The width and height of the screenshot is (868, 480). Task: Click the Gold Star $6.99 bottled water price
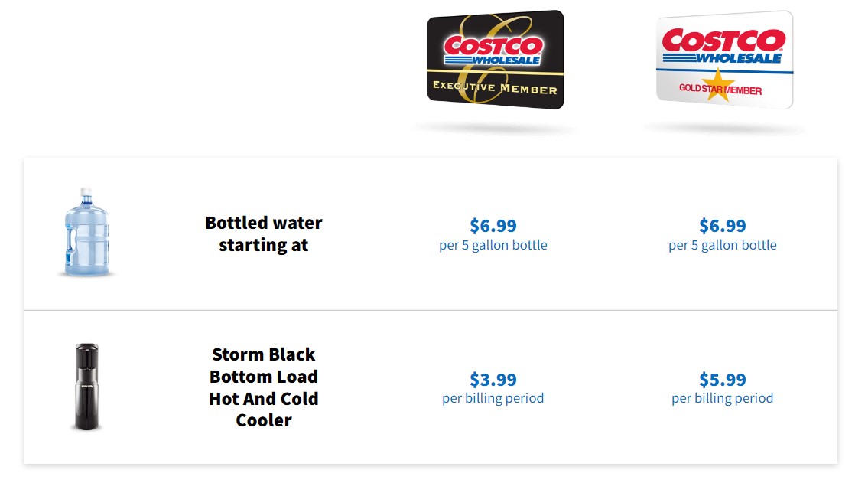point(723,226)
